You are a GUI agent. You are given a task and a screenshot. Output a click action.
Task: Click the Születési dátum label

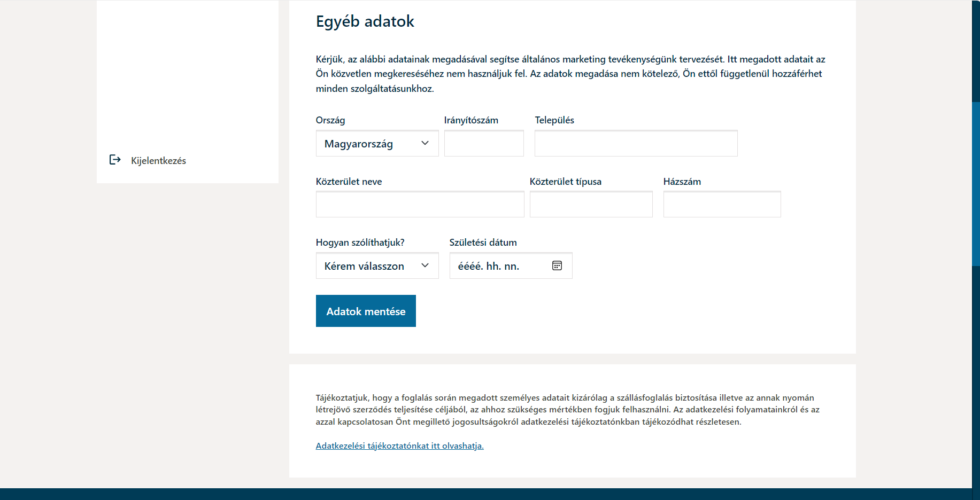pyautogui.click(x=483, y=243)
